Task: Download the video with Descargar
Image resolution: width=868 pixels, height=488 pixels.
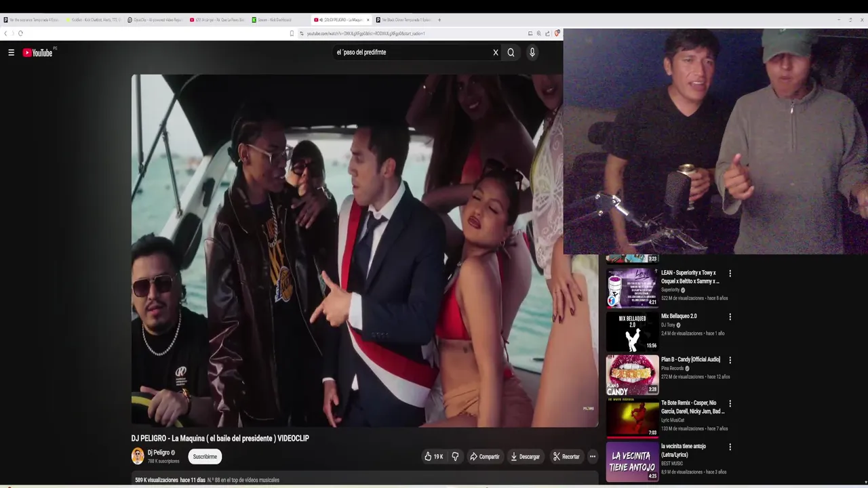Action: click(526, 457)
